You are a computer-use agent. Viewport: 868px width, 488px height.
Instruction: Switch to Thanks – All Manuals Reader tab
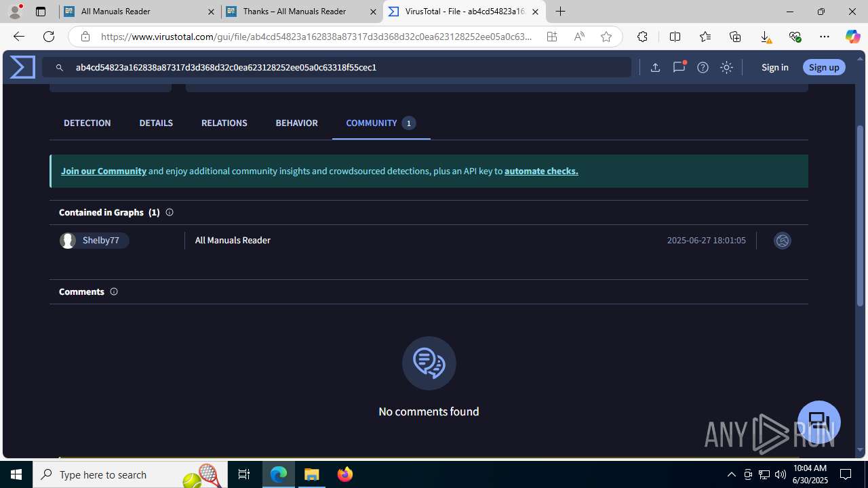tap(302, 12)
